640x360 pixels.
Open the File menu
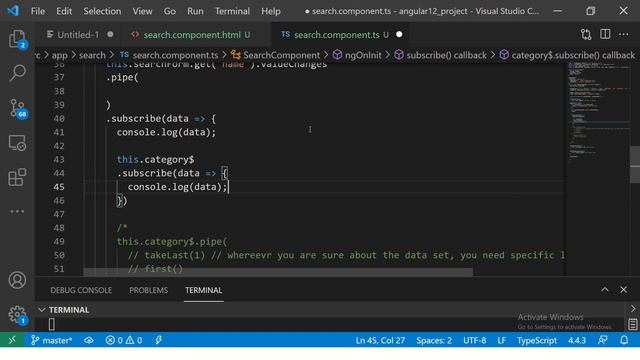[38, 11]
